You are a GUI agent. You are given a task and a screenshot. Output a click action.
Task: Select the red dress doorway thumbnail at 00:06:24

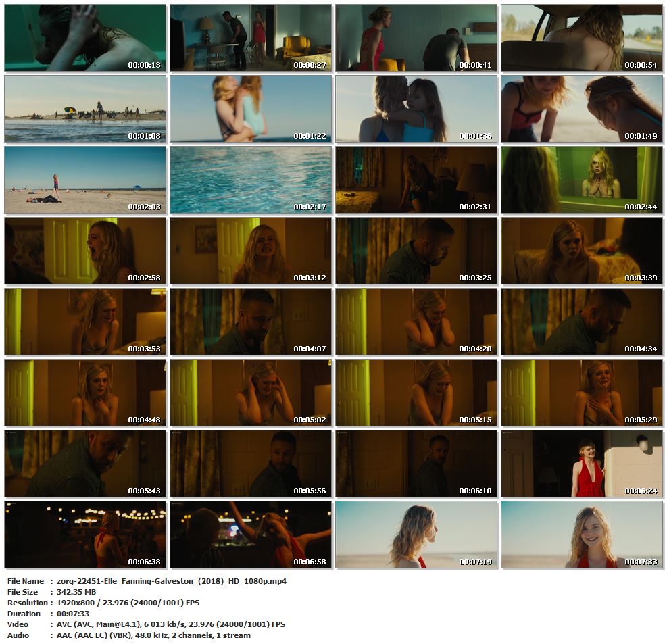point(581,464)
